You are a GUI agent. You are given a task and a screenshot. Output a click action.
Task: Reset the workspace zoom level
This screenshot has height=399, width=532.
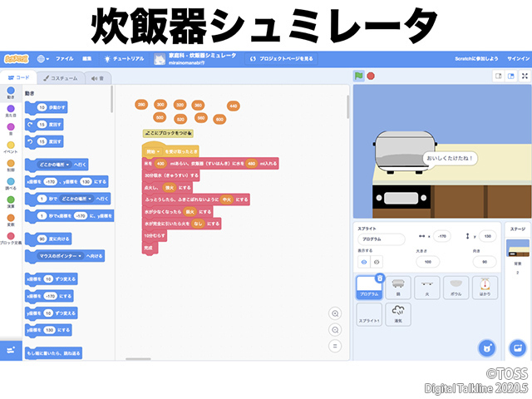[x=335, y=345]
